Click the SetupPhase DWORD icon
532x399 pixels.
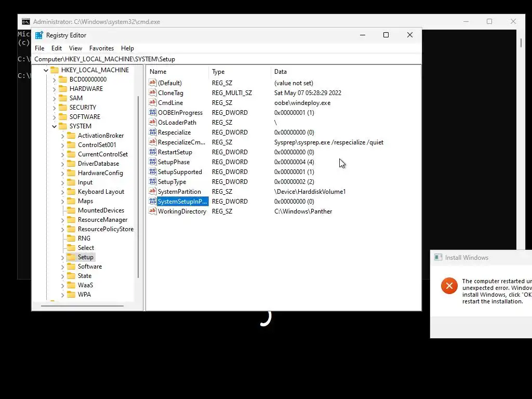153,162
